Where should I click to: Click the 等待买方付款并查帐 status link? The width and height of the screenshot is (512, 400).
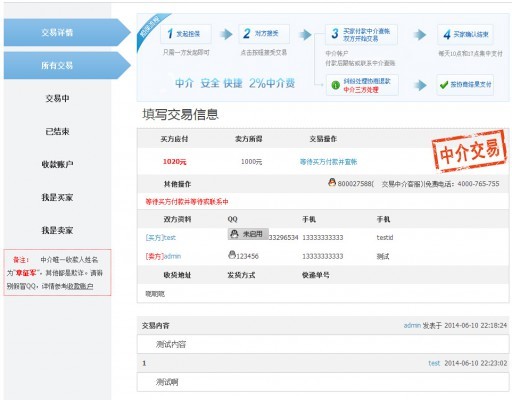(x=328, y=162)
